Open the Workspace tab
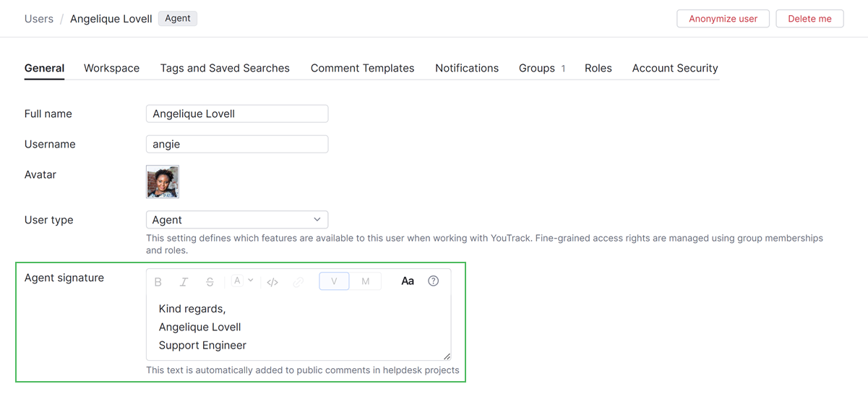 point(111,68)
